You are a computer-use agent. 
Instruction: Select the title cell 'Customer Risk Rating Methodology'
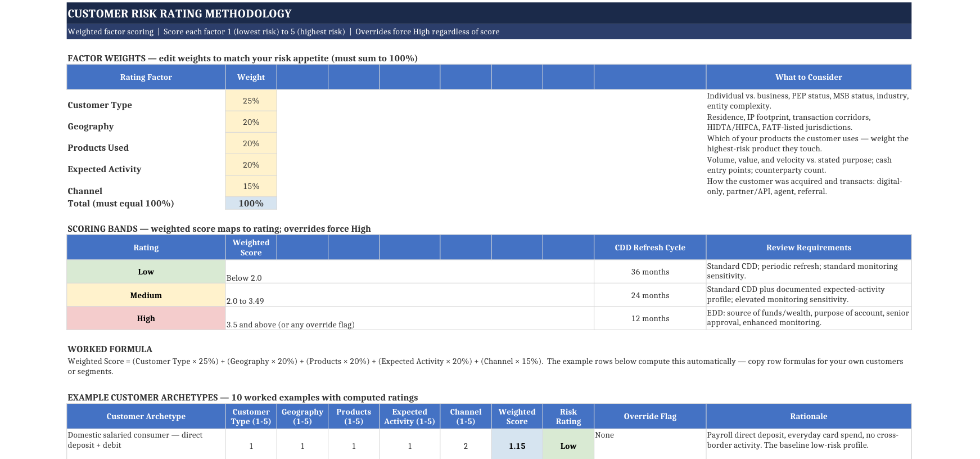pos(489,13)
